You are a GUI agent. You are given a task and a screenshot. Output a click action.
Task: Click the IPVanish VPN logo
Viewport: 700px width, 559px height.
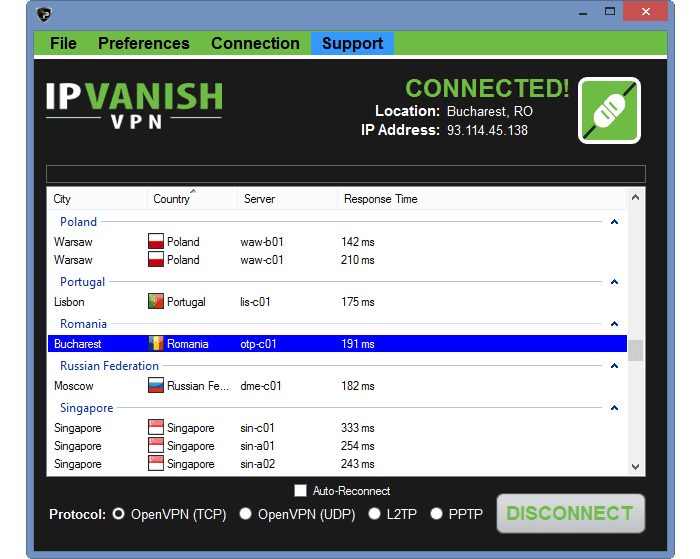[134, 105]
